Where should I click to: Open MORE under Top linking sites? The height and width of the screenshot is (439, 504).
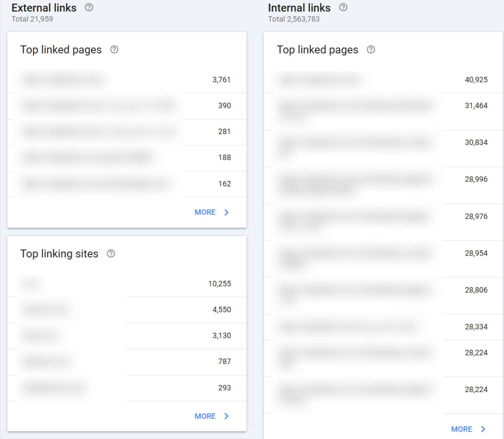pos(205,416)
